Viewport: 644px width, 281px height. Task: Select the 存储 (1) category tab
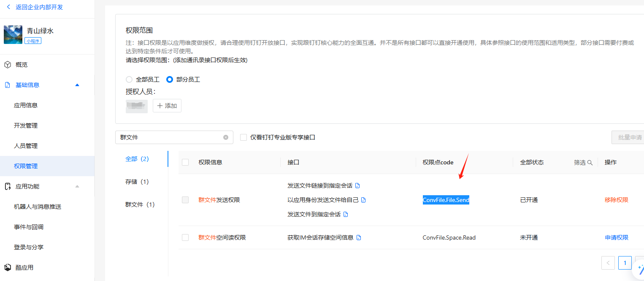click(x=137, y=182)
